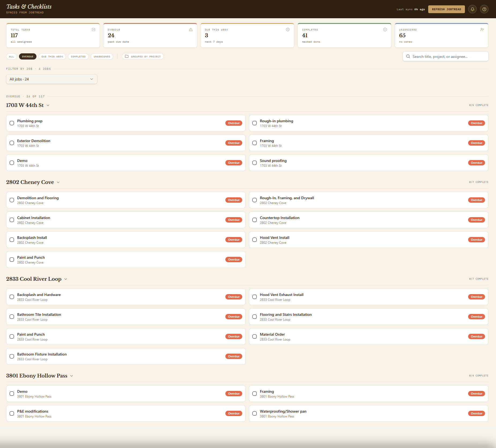496x448 pixels.
Task: Click the checklist icon in Total Tasks card
Action: (x=94, y=29)
